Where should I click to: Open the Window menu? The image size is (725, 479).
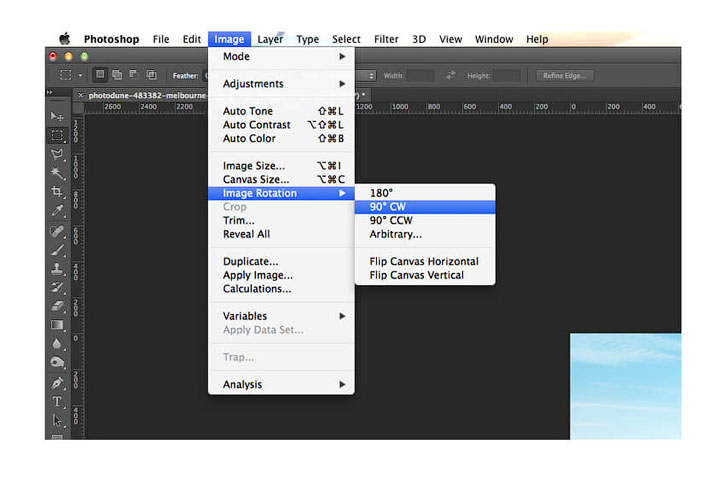pyautogui.click(x=494, y=39)
